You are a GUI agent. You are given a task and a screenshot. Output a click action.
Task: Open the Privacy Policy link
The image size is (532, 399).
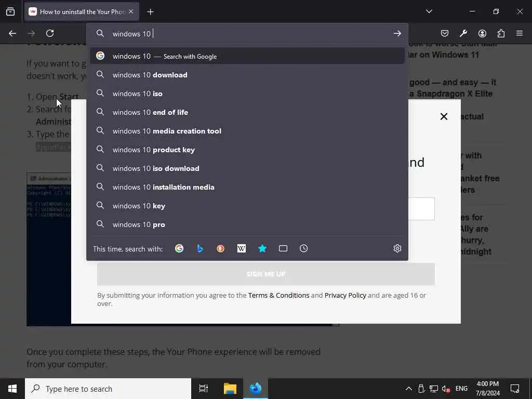[345, 295]
